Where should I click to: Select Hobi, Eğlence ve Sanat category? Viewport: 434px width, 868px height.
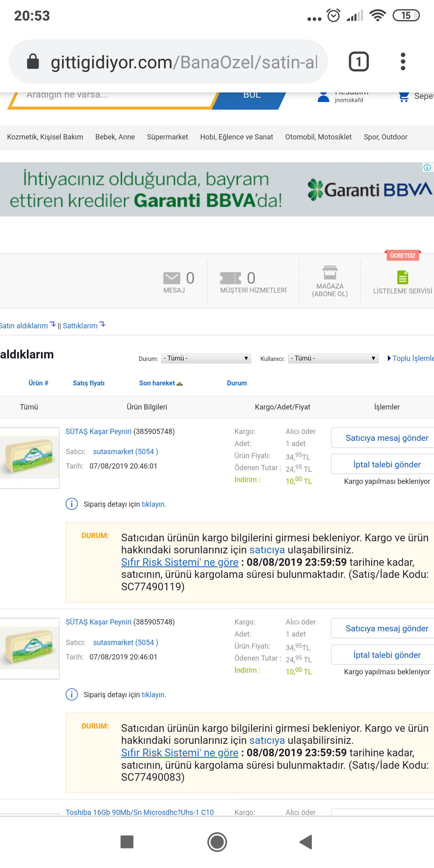(x=237, y=137)
